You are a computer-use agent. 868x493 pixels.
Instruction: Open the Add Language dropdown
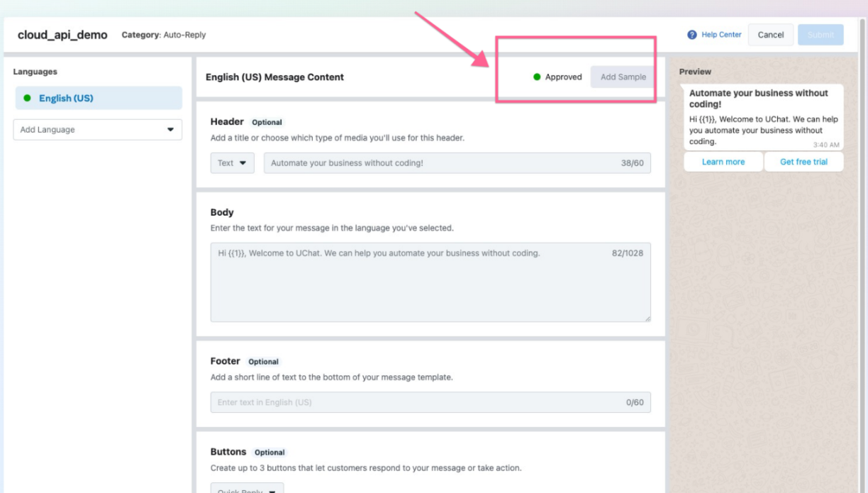pyautogui.click(x=98, y=130)
